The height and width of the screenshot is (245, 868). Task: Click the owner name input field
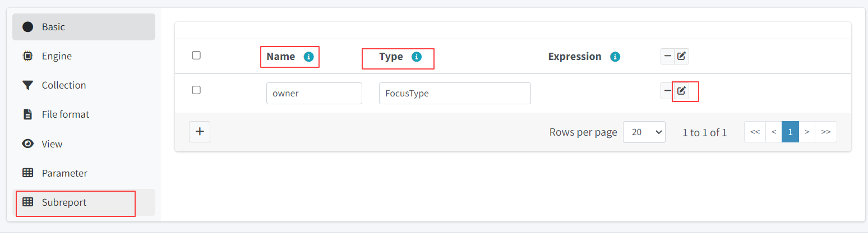coord(314,94)
